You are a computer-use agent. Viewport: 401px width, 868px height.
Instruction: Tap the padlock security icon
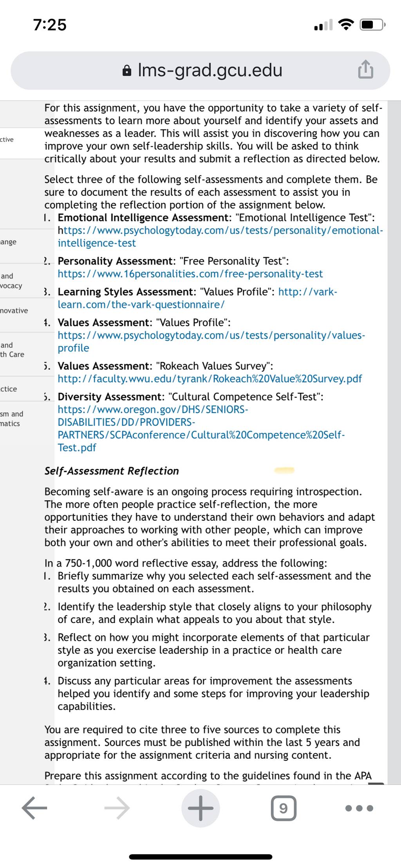[127, 70]
